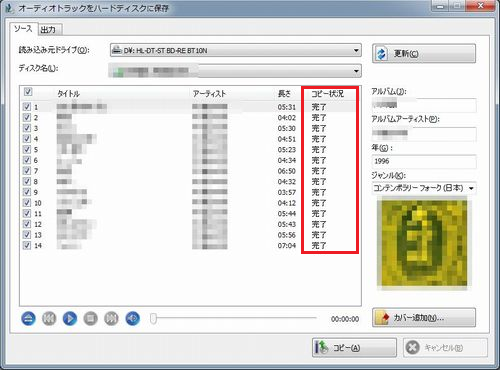Sort by the アーティスト column header
The image size is (500, 370).
209,94
